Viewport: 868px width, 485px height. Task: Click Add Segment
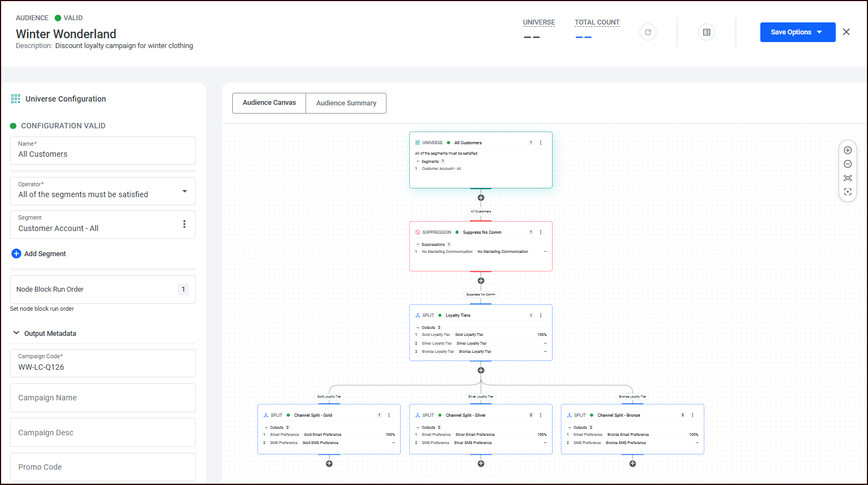tap(39, 253)
